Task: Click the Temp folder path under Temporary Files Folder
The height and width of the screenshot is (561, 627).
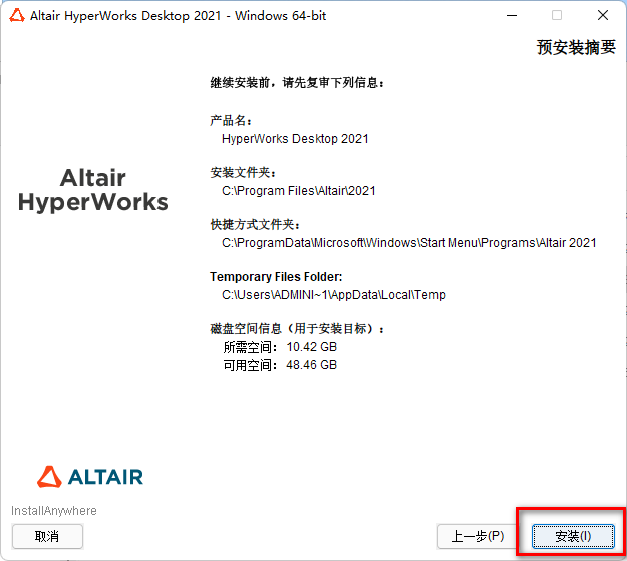Action: [333, 295]
